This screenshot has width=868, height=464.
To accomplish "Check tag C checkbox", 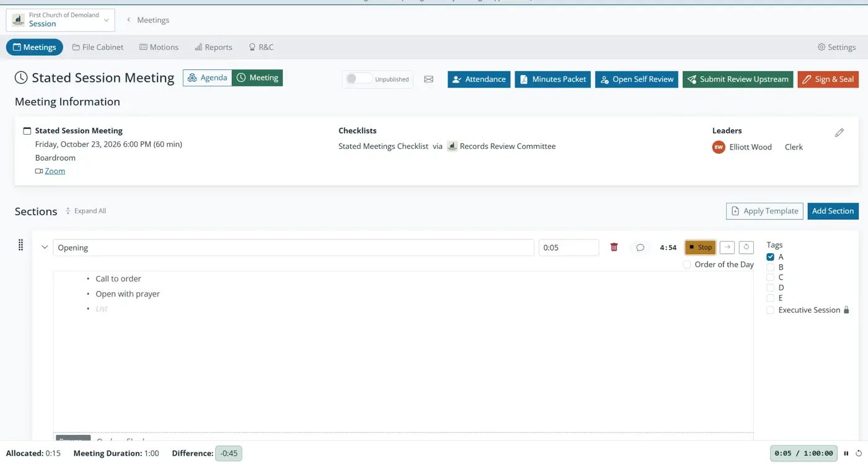I will (x=770, y=277).
